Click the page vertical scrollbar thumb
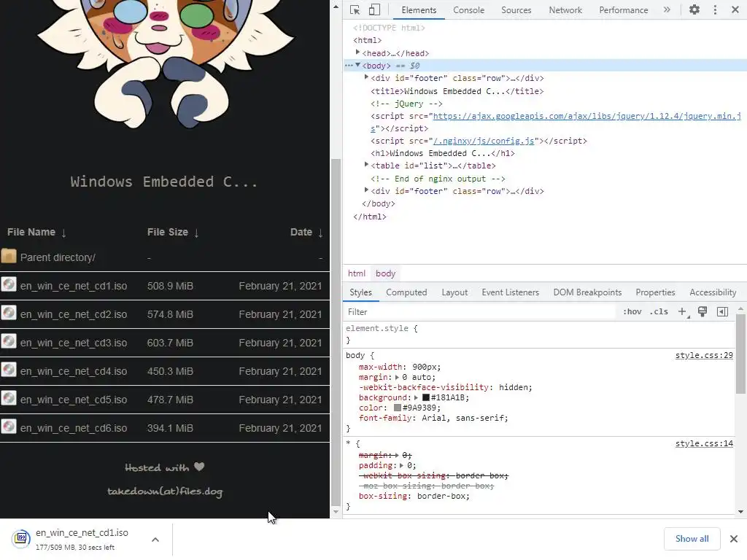This screenshot has height=560, width=747. click(x=336, y=331)
